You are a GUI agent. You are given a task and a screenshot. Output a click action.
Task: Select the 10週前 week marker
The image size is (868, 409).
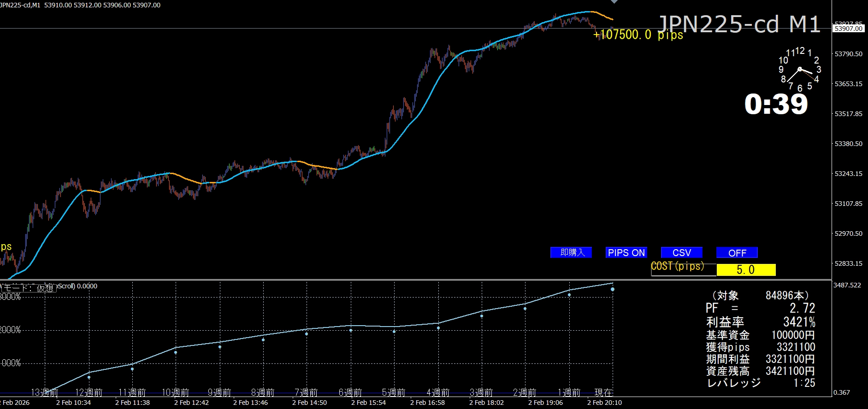click(x=175, y=392)
